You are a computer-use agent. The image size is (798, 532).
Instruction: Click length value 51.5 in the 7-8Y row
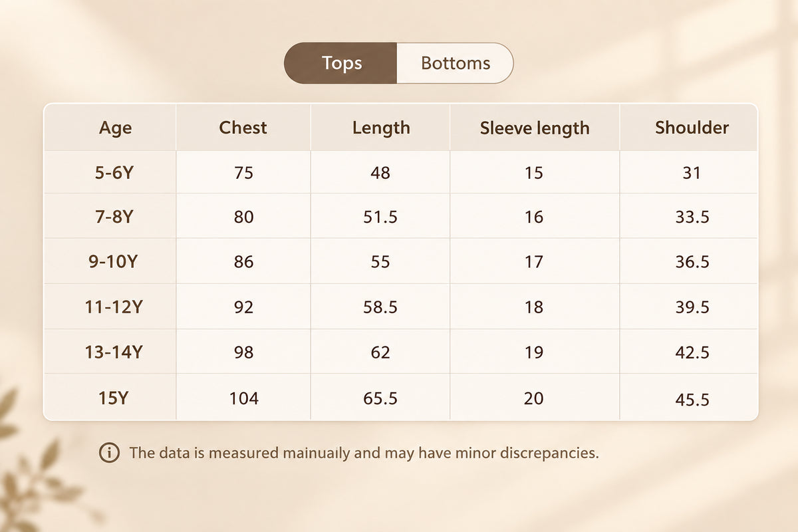point(380,217)
